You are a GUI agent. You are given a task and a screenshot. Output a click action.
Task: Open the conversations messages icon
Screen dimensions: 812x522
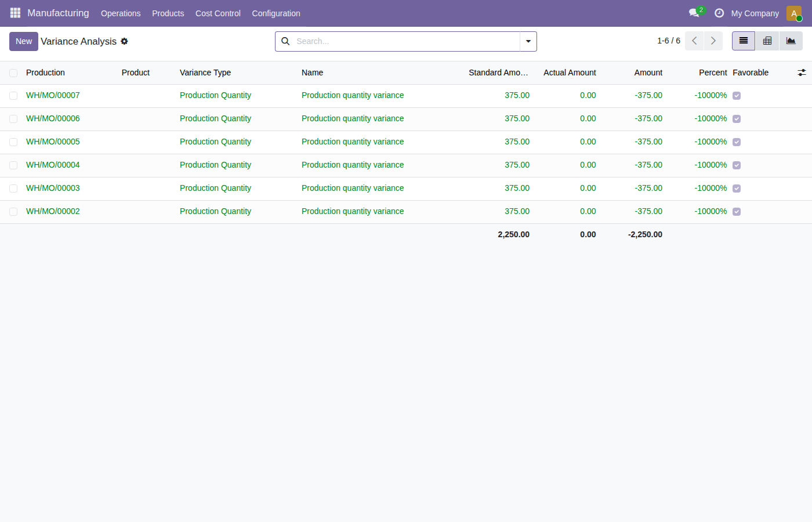click(694, 13)
